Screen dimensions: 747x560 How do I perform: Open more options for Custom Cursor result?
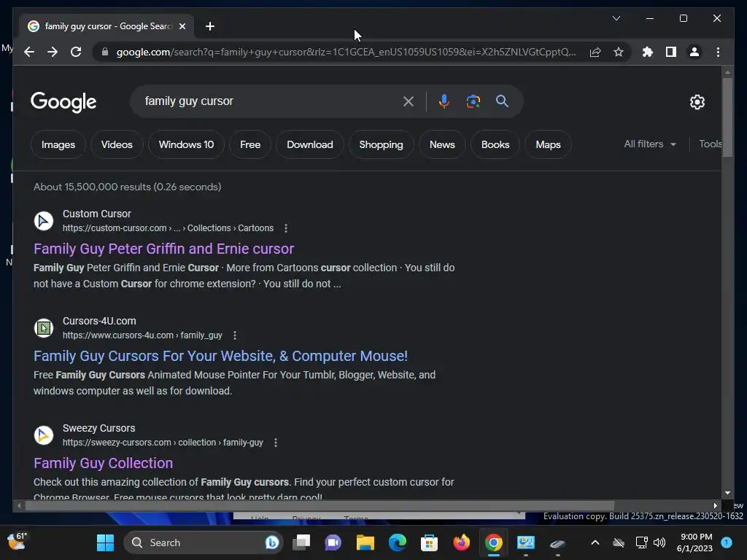click(286, 228)
